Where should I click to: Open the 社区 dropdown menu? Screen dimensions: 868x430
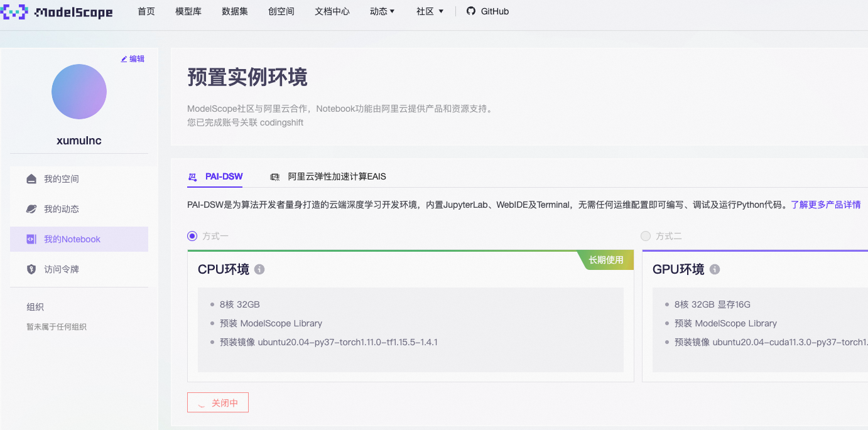click(x=429, y=11)
